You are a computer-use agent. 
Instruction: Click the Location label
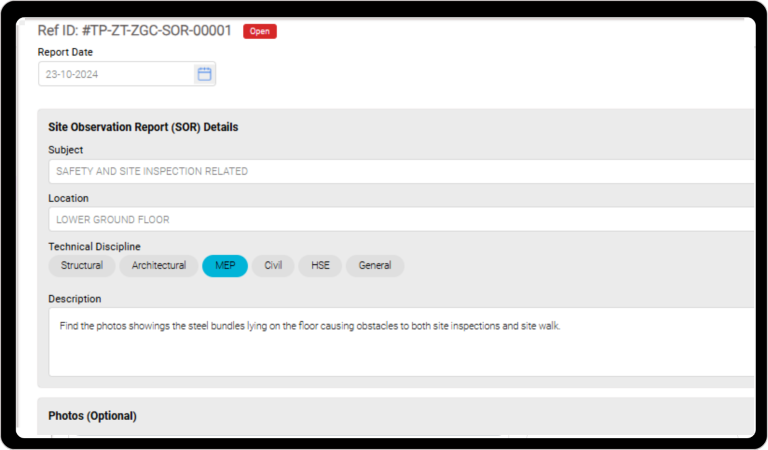tap(68, 198)
